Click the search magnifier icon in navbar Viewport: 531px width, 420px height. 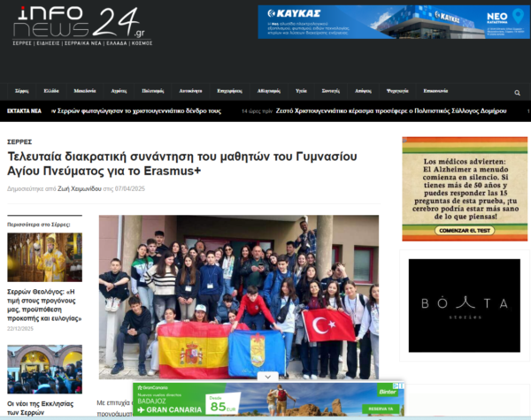[518, 93]
